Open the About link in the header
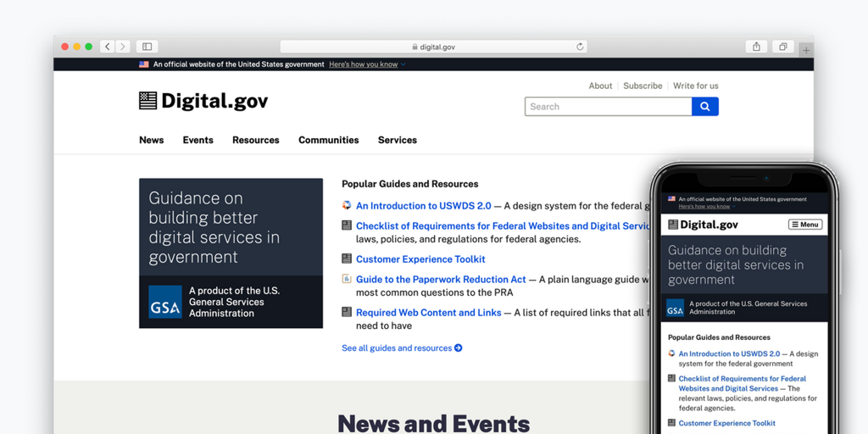Image resolution: width=868 pixels, height=434 pixels. [600, 86]
